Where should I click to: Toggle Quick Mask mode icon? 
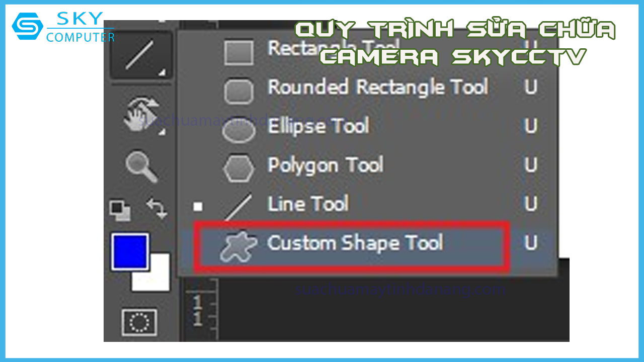click(x=139, y=322)
